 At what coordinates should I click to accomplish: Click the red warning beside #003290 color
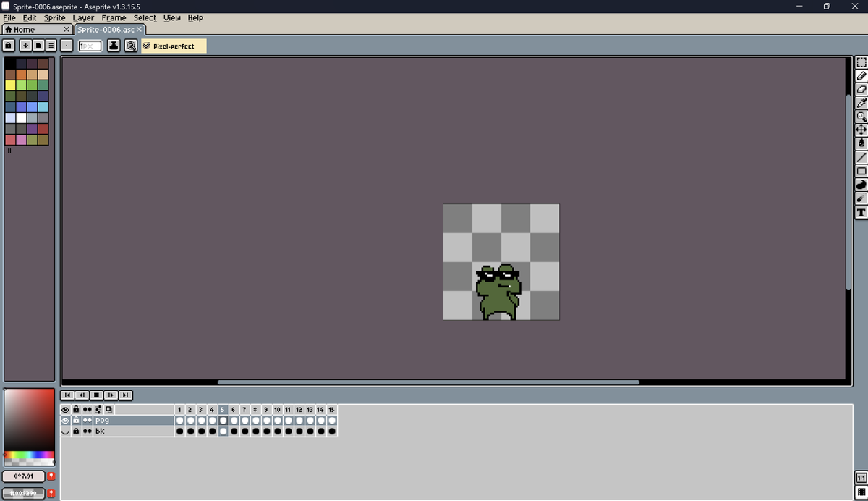coord(51,493)
